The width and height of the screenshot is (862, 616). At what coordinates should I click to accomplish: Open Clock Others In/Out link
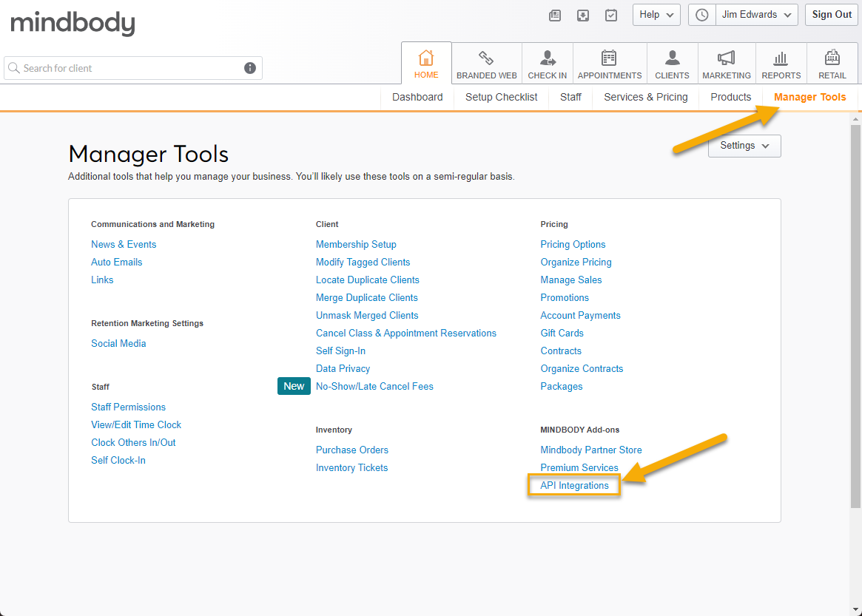pyautogui.click(x=134, y=442)
